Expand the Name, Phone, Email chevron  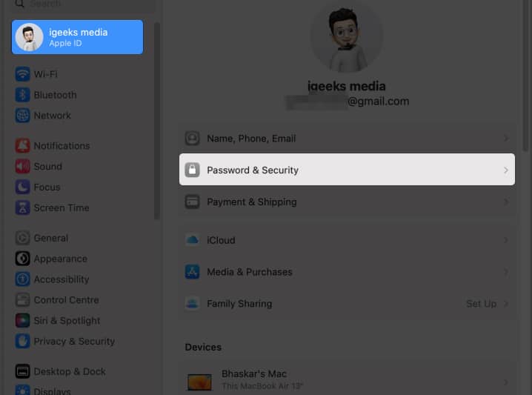click(506, 139)
